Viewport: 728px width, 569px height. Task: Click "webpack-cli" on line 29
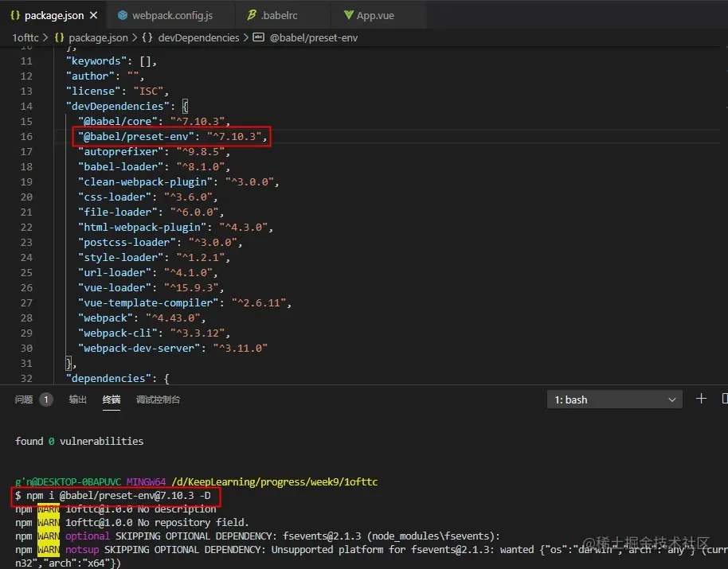[117, 333]
